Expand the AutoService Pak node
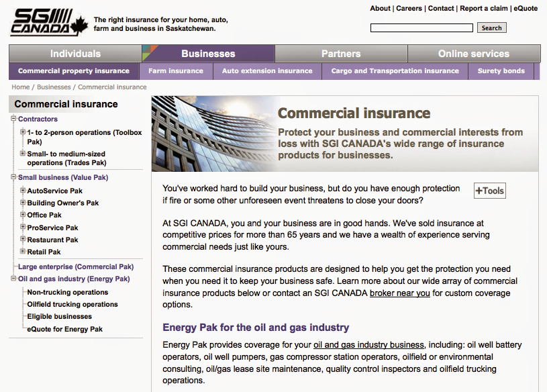The width and height of the screenshot is (547, 392). point(23,191)
